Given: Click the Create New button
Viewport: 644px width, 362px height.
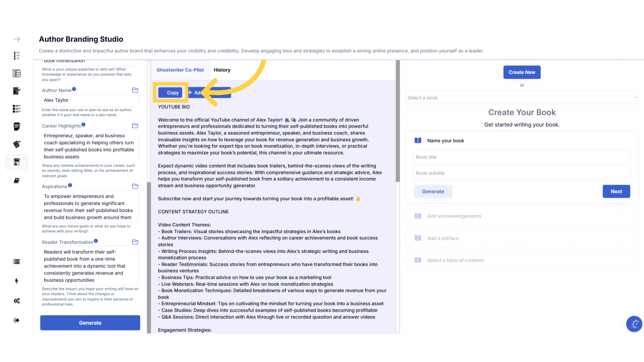Looking at the screenshot, I should click(x=522, y=72).
